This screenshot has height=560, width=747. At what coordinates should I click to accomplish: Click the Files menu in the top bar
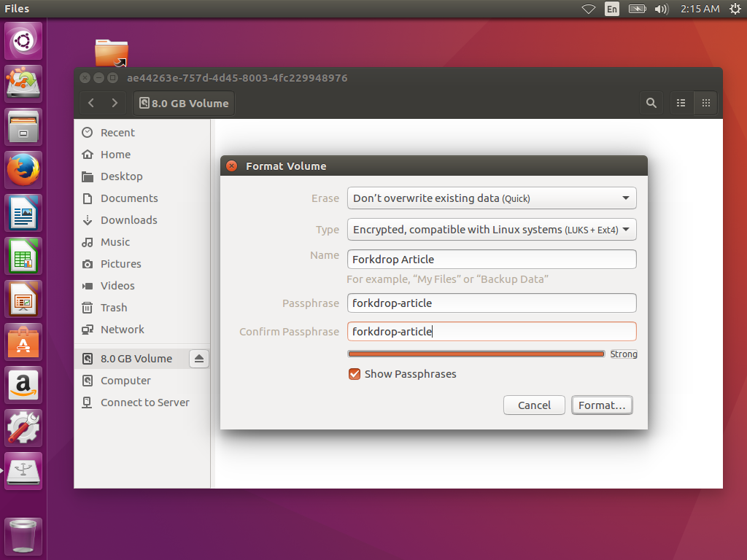(16, 9)
